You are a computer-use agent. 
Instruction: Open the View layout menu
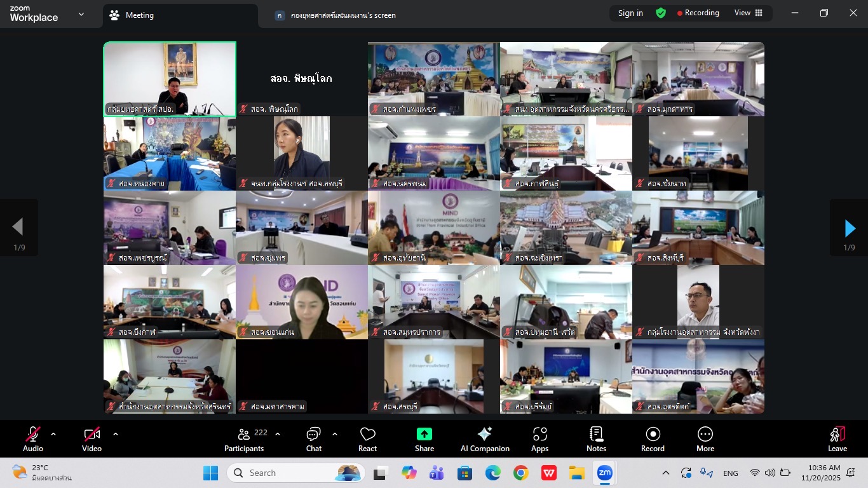749,13
